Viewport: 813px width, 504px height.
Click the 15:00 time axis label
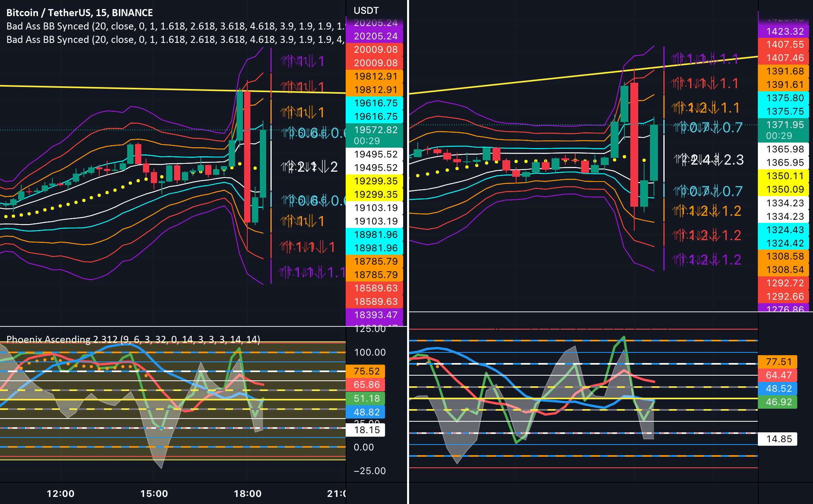pos(154,494)
